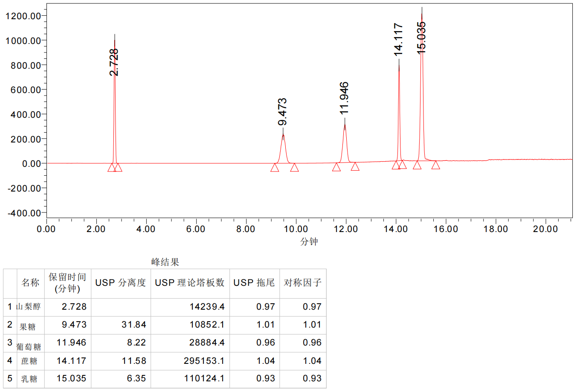
Task: Select the 14.117 retention time peak label
Action: (398, 39)
